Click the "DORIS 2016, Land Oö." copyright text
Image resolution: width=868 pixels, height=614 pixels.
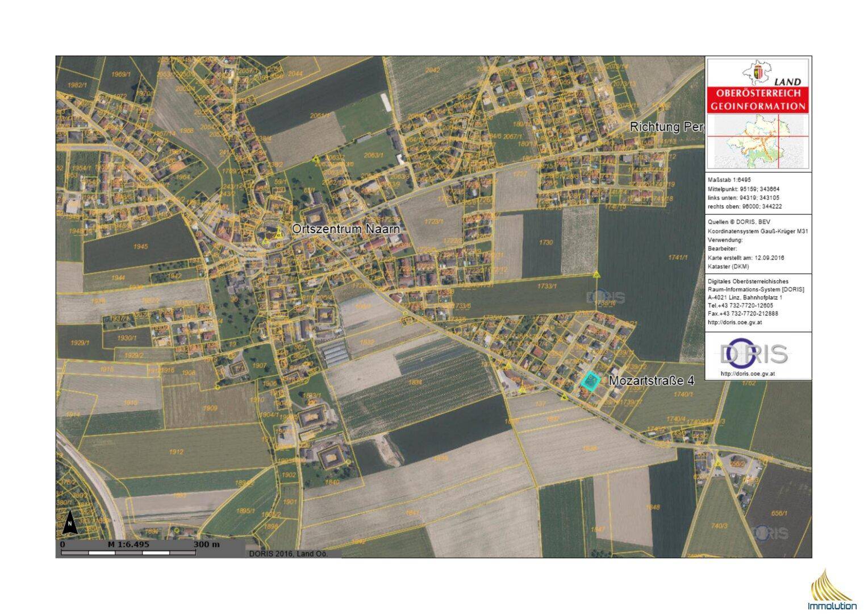288,554
